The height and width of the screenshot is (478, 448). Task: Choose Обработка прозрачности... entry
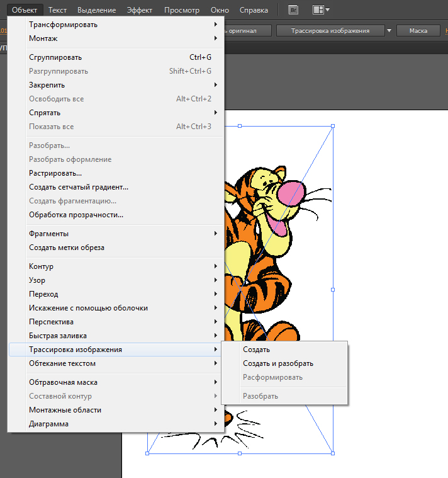click(116, 215)
